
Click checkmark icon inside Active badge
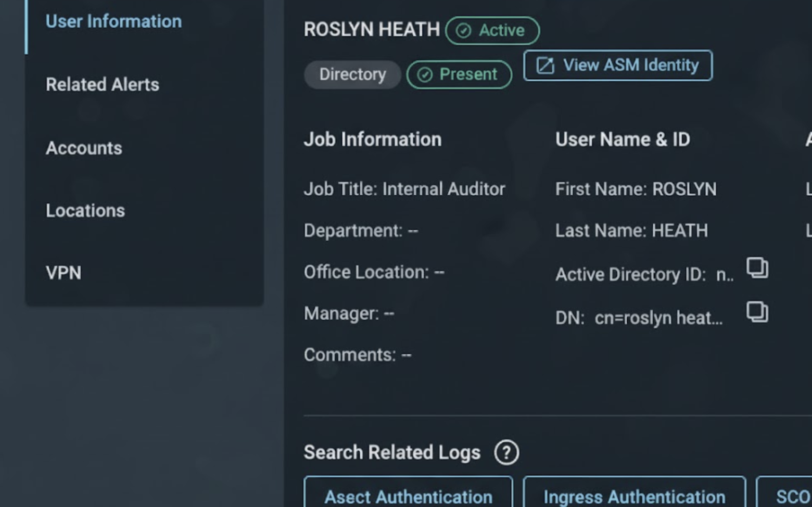(x=463, y=30)
